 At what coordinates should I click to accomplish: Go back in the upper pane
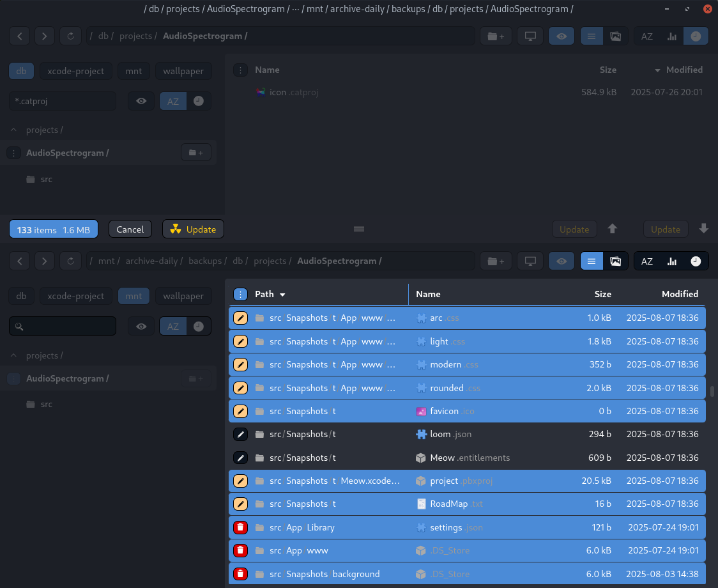tap(20, 36)
